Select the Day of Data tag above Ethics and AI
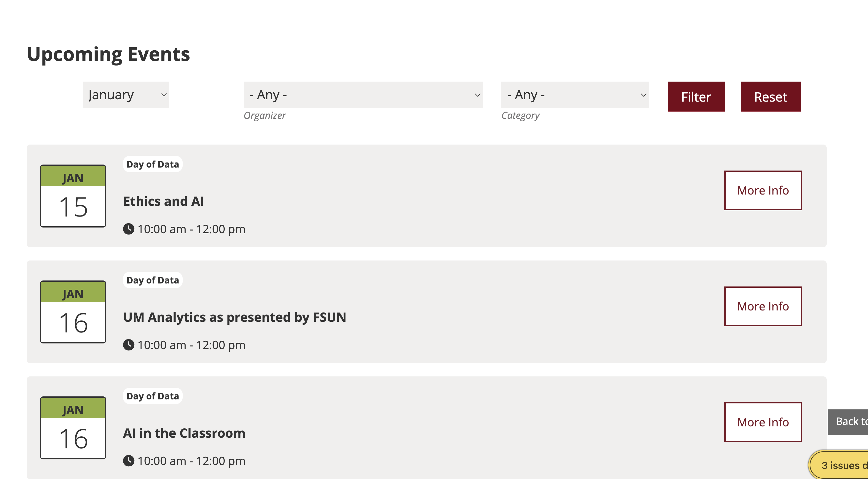The width and height of the screenshot is (868, 479). point(153,164)
